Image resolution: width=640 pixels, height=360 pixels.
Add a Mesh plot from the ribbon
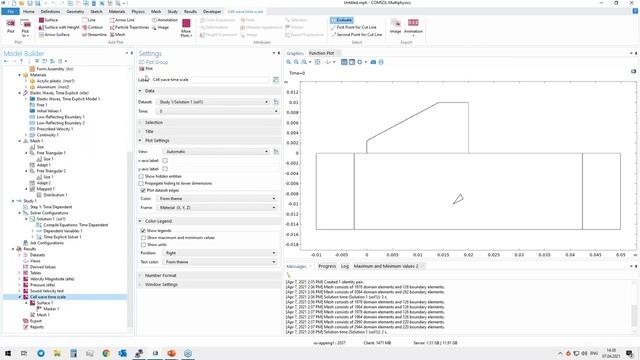[118, 35]
